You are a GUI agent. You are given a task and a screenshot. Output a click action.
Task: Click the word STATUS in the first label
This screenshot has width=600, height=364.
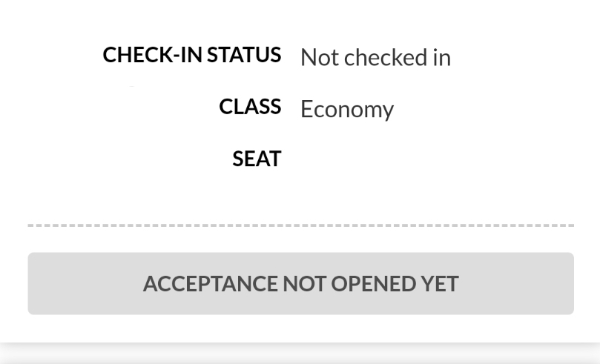[x=244, y=55]
